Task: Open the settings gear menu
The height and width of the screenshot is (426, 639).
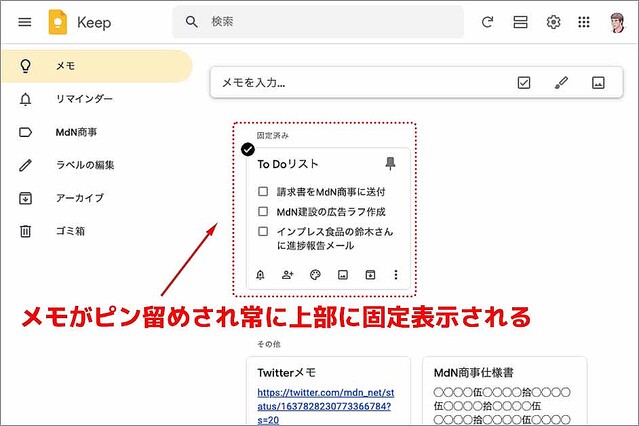Action: click(553, 22)
